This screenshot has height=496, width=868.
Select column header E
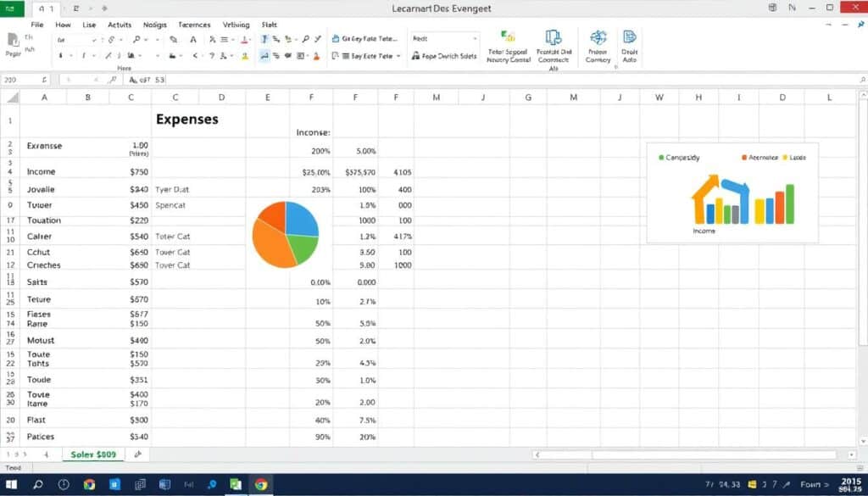click(x=267, y=98)
